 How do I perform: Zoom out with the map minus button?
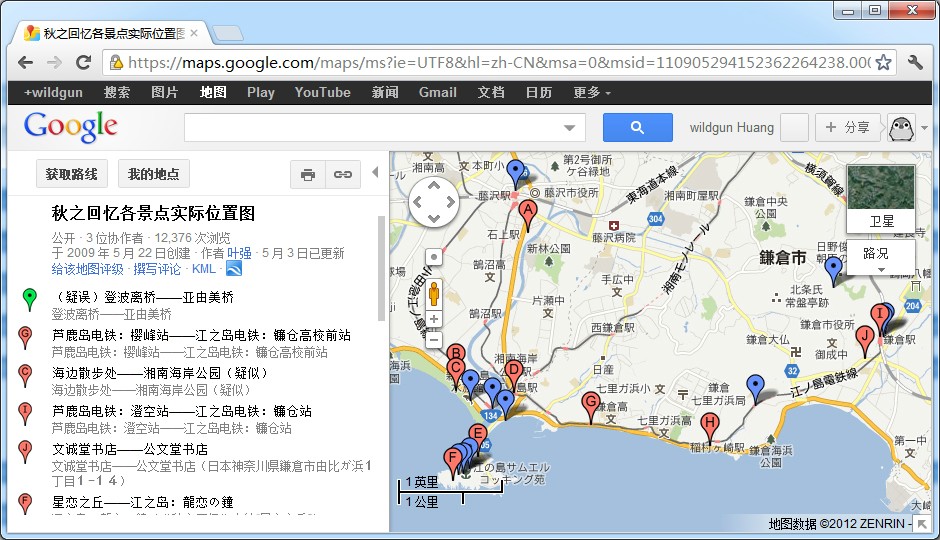click(x=434, y=340)
